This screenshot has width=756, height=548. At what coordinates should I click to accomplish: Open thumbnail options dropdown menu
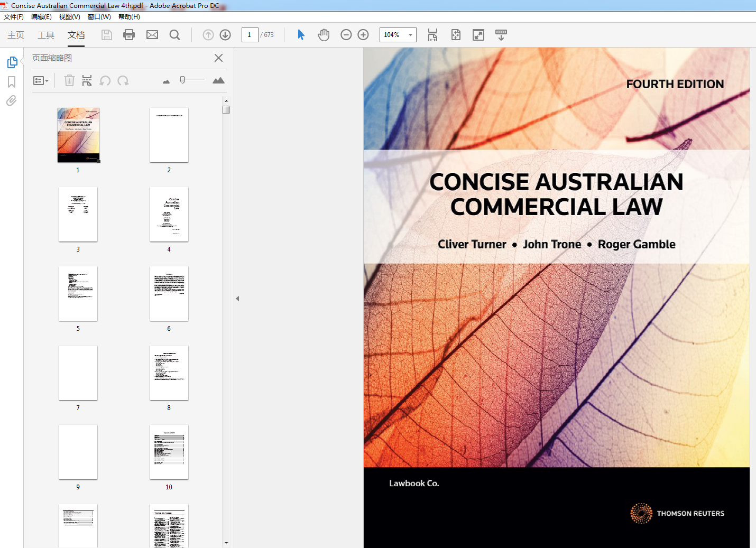click(x=41, y=81)
